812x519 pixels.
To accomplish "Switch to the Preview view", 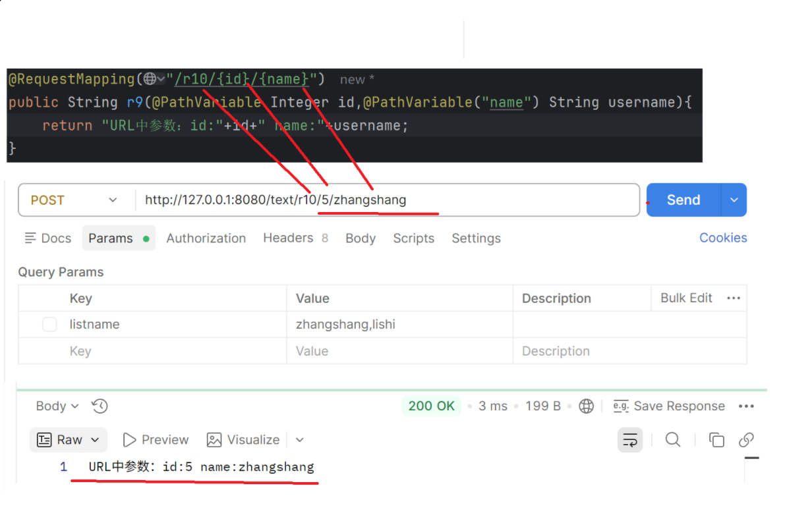I will [156, 439].
